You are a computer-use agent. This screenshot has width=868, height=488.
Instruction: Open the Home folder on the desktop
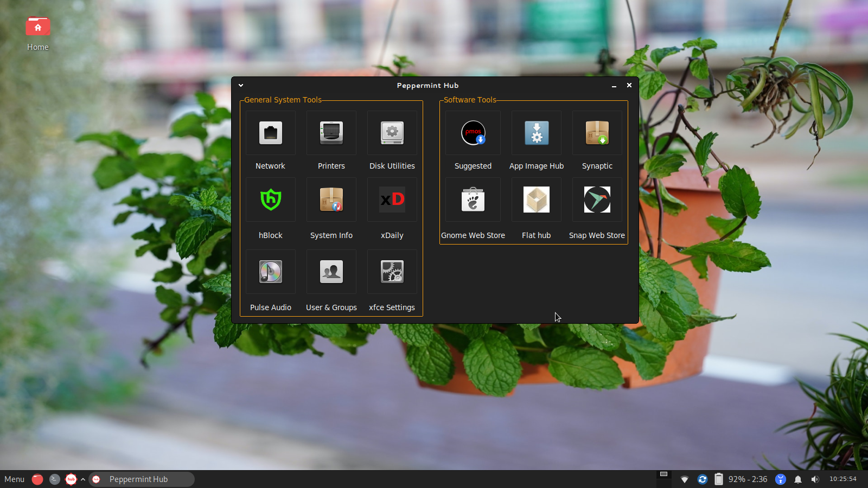38,34
